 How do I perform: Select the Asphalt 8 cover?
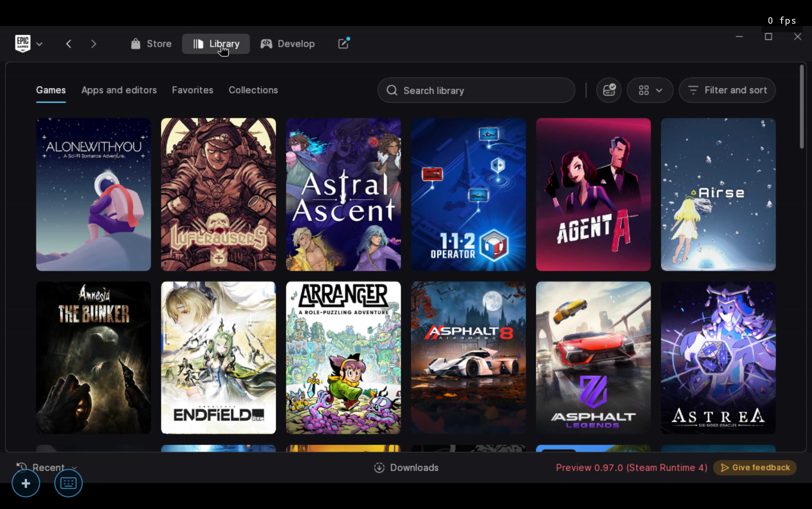[468, 358]
